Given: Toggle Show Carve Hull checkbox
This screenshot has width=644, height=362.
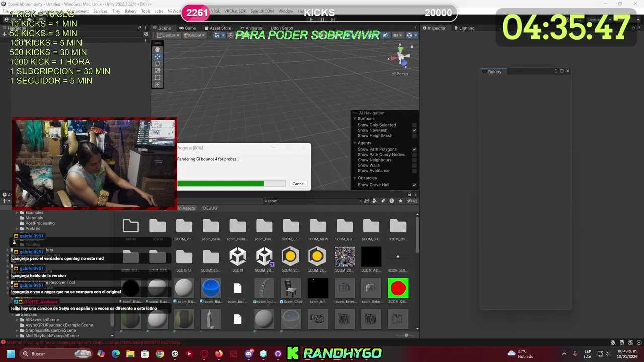Looking at the screenshot, I should 414,185.
